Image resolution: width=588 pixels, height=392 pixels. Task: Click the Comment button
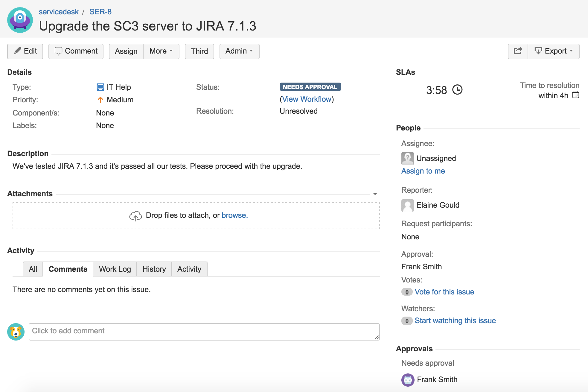pyautogui.click(x=76, y=51)
